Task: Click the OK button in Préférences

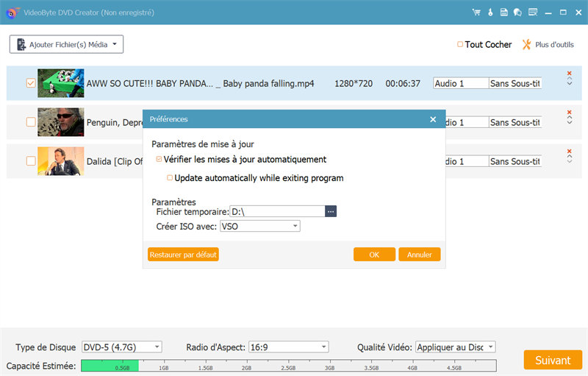Action: click(x=374, y=255)
